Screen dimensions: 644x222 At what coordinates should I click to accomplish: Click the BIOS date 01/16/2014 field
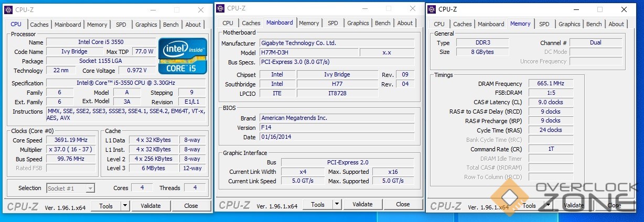point(337,137)
